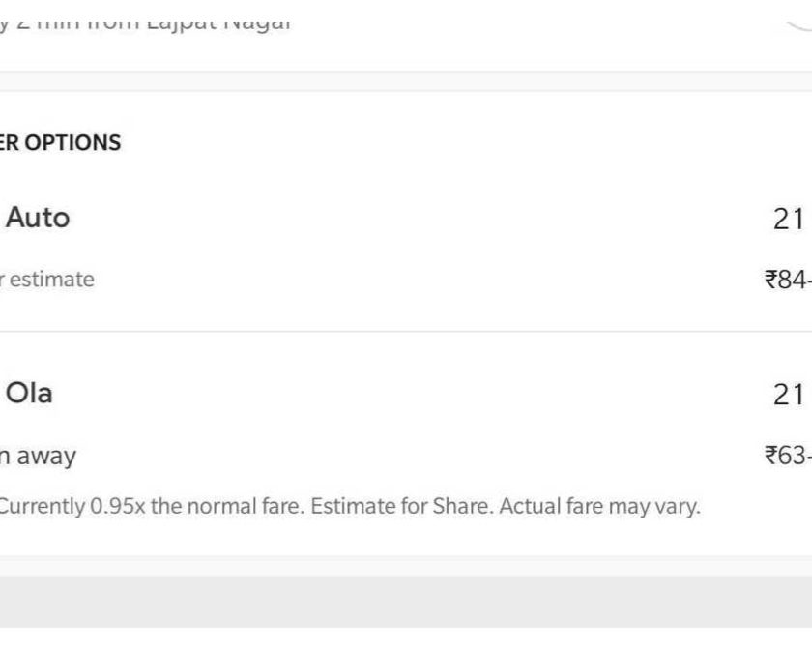
Task: Click the divider between Auto and Ola
Action: (406, 332)
